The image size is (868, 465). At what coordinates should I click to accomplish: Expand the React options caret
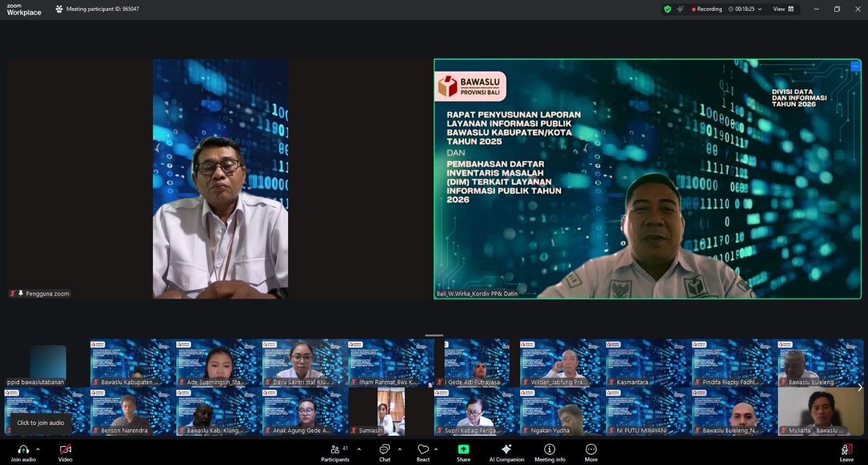436,449
